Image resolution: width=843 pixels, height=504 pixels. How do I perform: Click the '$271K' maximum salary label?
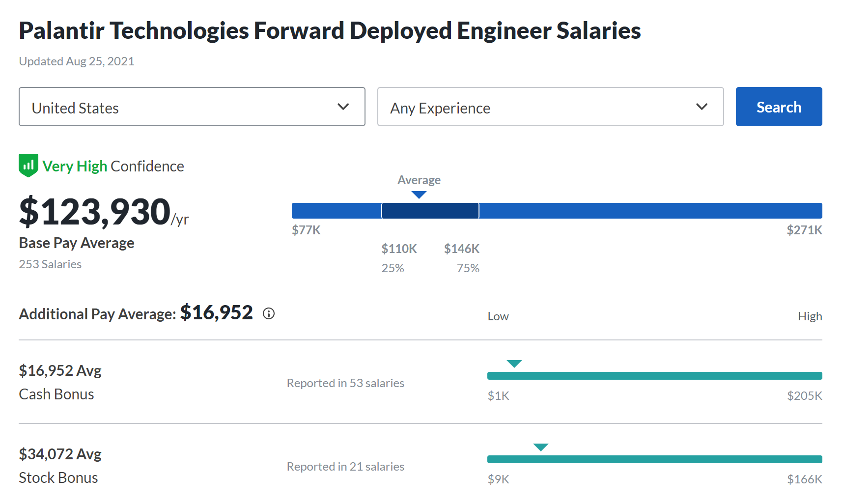tap(805, 230)
